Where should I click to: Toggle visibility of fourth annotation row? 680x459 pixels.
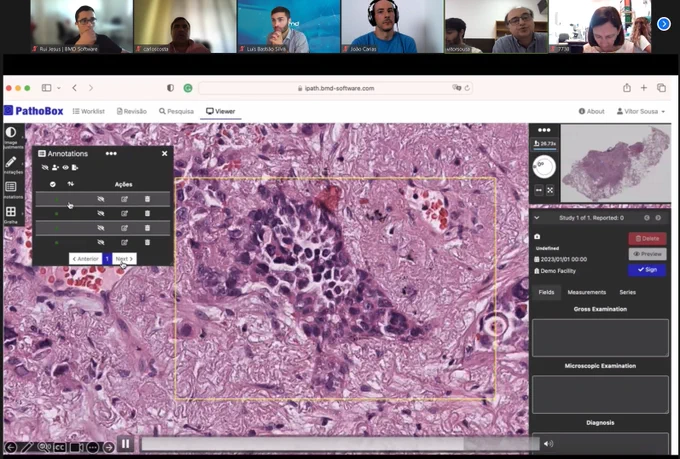[x=101, y=243]
